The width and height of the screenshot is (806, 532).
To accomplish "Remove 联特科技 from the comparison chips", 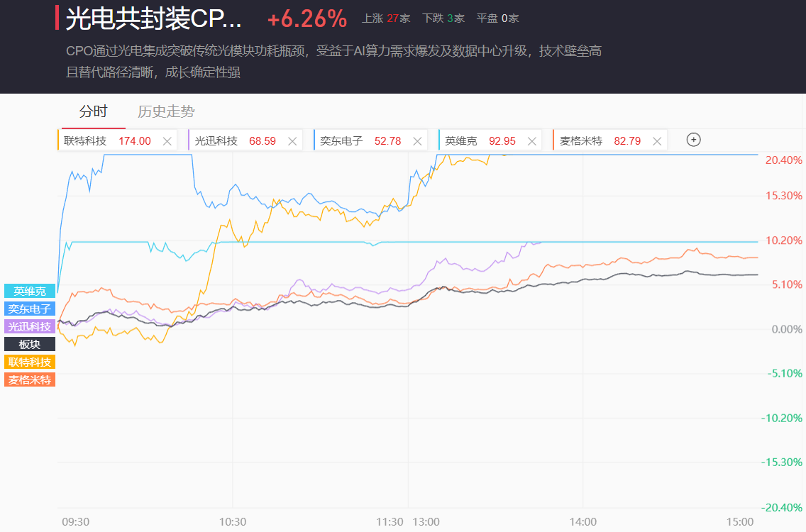I will click(167, 141).
